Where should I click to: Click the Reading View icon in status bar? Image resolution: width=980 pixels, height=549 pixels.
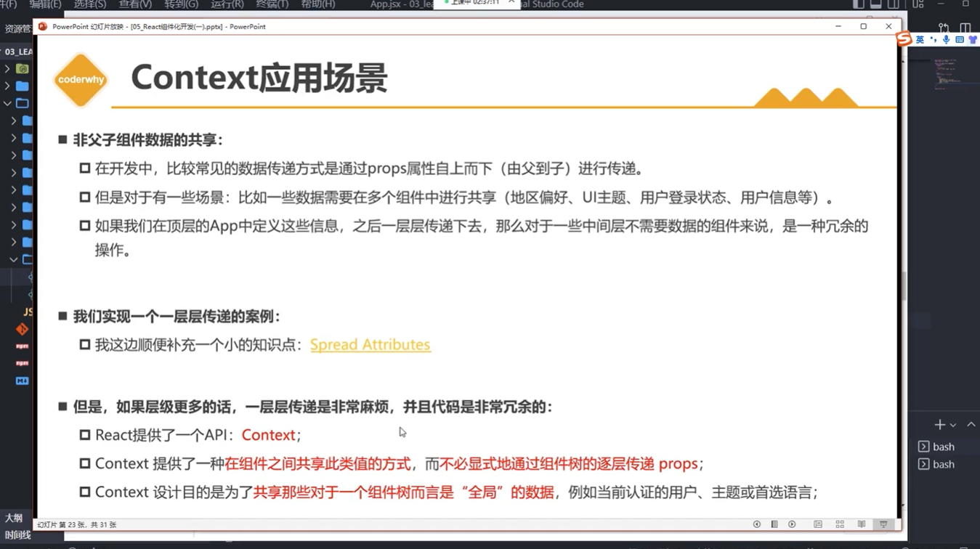coord(862,524)
